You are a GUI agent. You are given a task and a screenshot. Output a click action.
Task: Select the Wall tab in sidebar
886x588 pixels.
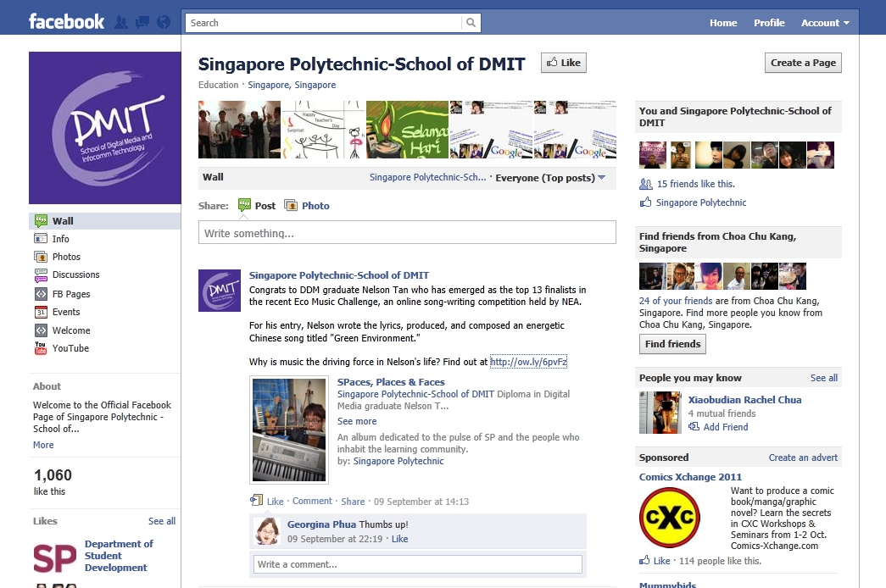coord(105,221)
